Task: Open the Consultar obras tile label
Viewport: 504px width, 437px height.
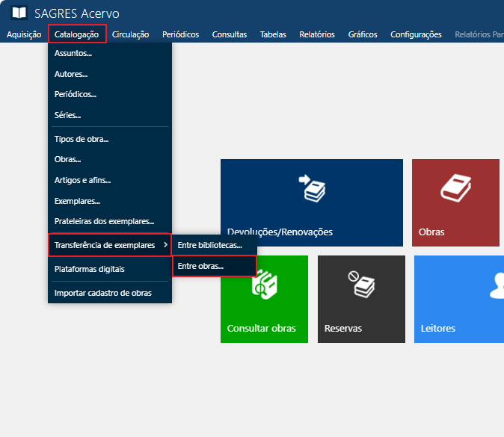Action: 261,329
